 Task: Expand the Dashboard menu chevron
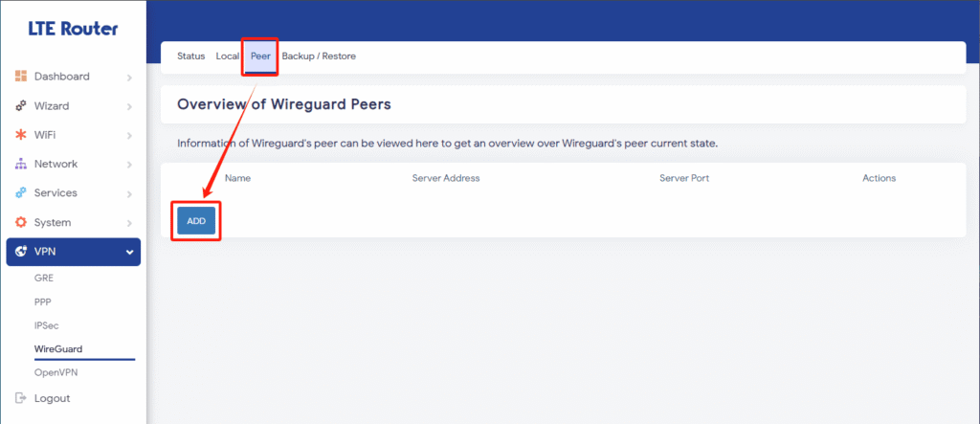click(x=129, y=78)
